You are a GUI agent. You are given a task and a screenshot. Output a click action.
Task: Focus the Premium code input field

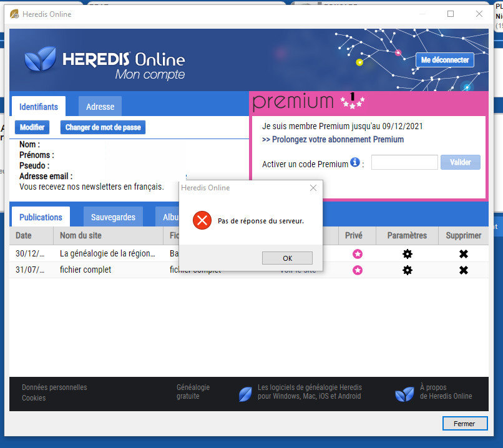[404, 162]
